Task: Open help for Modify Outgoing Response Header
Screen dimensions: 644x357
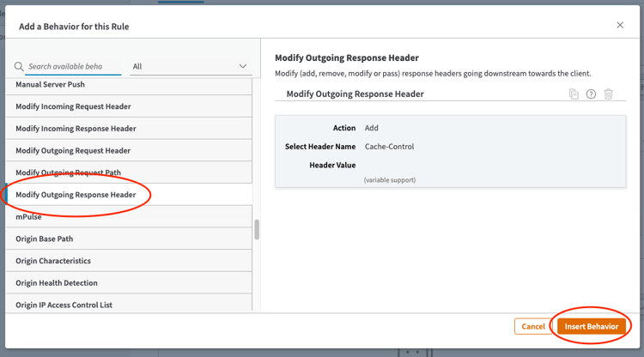Action: pos(591,94)
